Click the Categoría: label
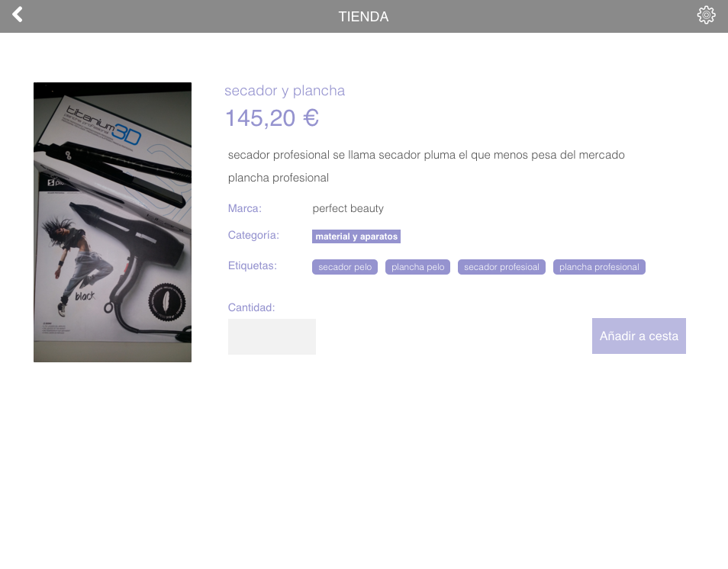The width and height of the screenshot is (728, 569). 253,236
